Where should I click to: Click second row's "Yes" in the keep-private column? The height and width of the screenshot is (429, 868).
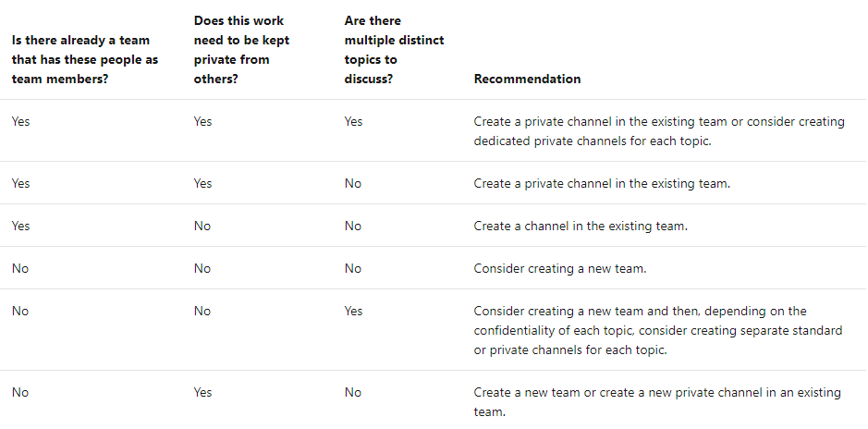[x=202, y=183]
